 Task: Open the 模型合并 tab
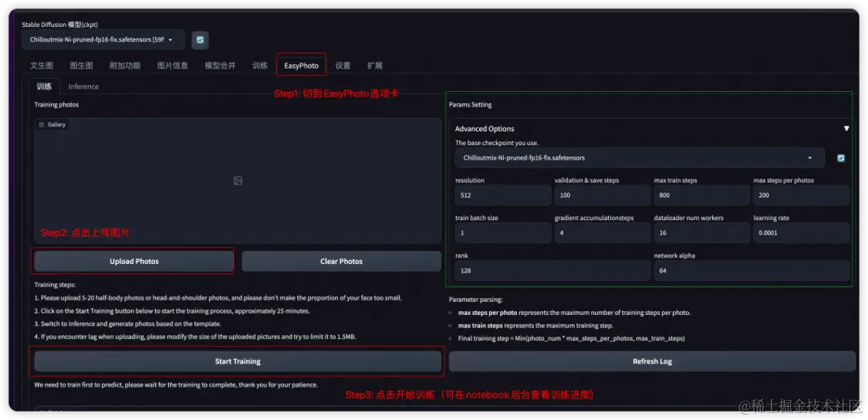[x=221, y=66]
